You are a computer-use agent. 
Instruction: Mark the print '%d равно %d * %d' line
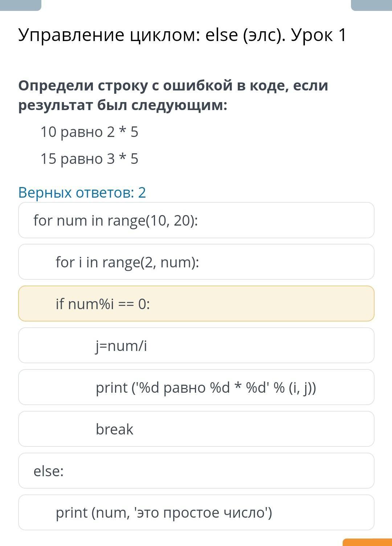196,387
